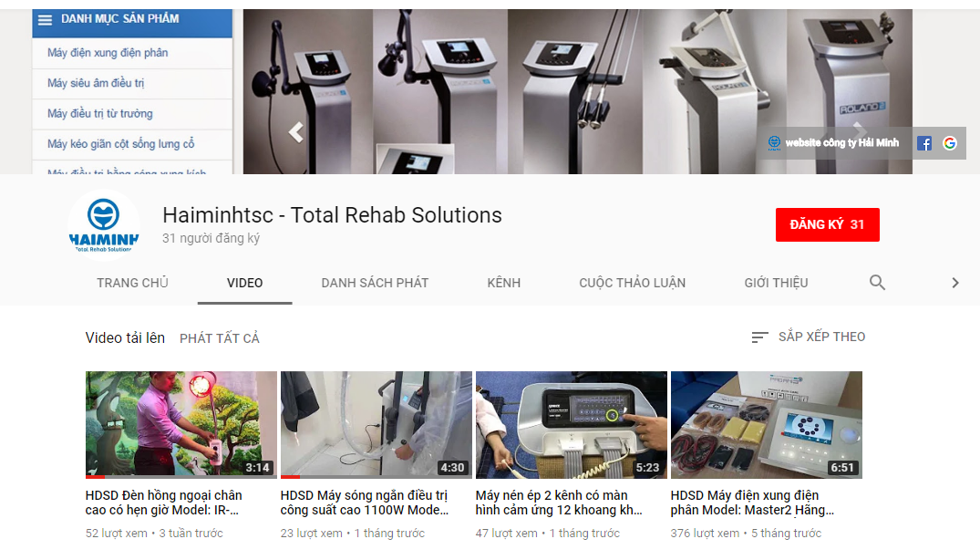Open the infrared lamp video thumbnail 3:14
Screen dimensions: 980x560
click(x=181, y=425)
